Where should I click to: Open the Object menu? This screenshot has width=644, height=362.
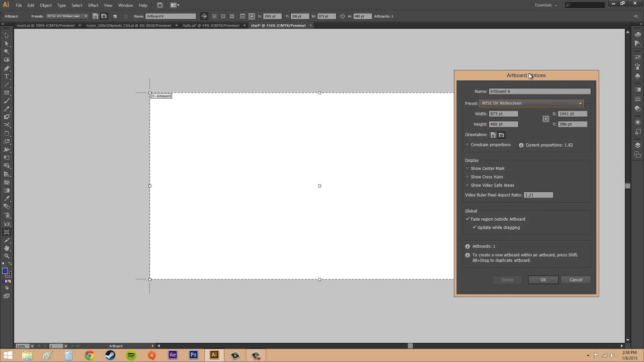pyautogui.click(x=46, y=5)
